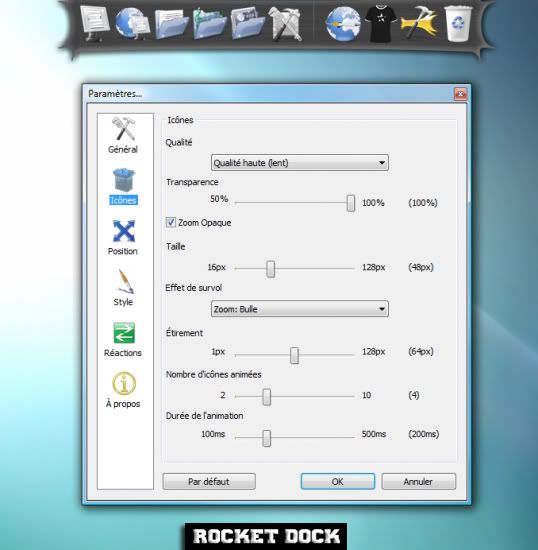Click the monitor icon in the dock
The image size is (538, 550).
[94, 24]
